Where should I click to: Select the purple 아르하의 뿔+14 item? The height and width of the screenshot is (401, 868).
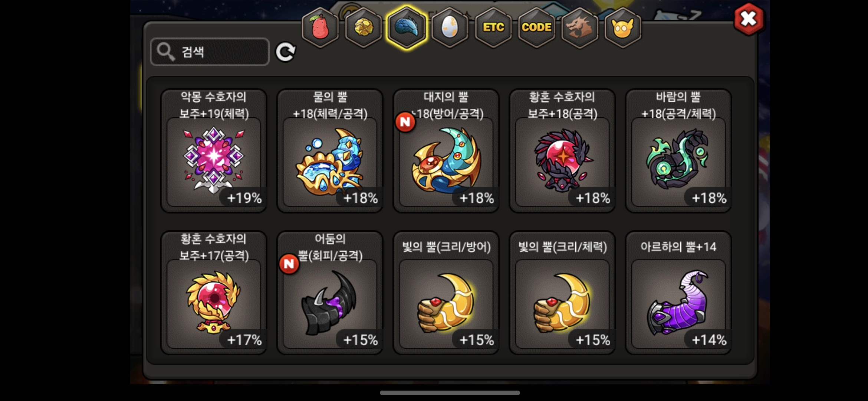(x=678, y=293)
